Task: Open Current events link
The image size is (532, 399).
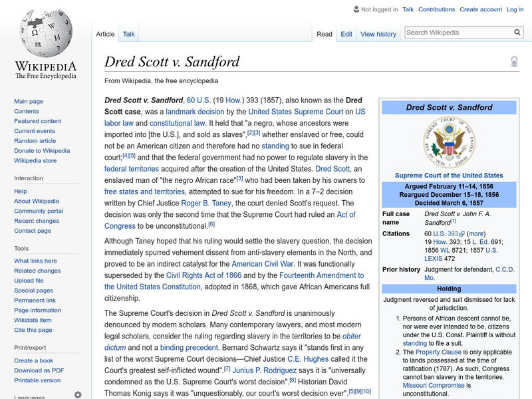Action: (35, 130)
